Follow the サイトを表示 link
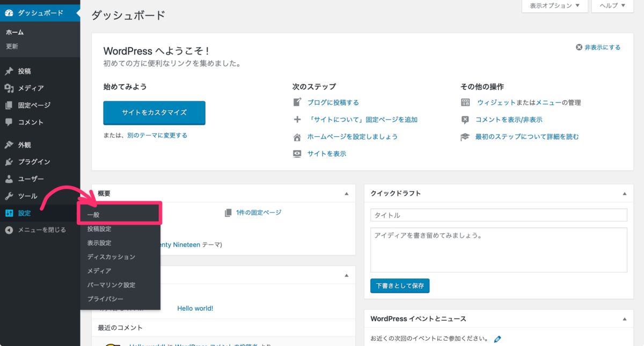This screenshot has width=644, height=346. tap(327, 154)
